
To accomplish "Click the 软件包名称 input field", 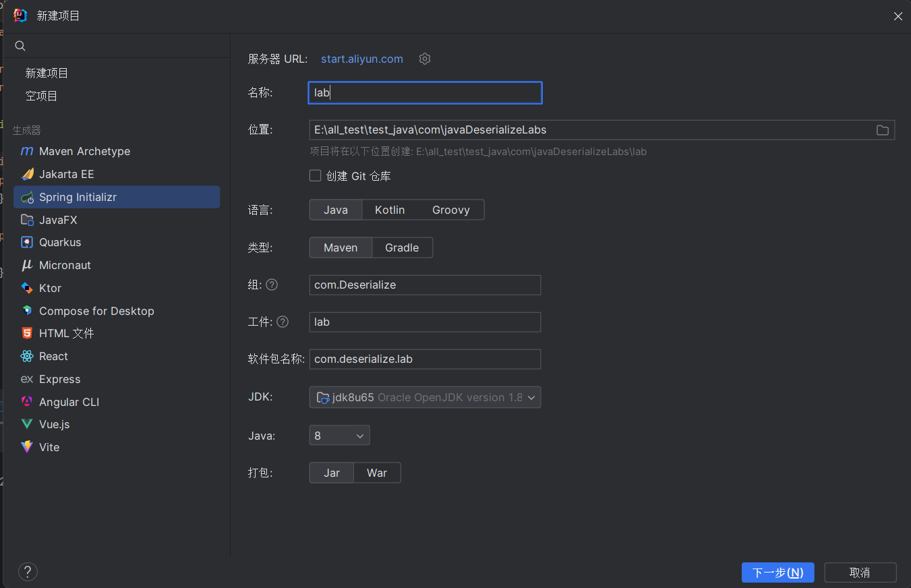I will [x=425, y=359].
